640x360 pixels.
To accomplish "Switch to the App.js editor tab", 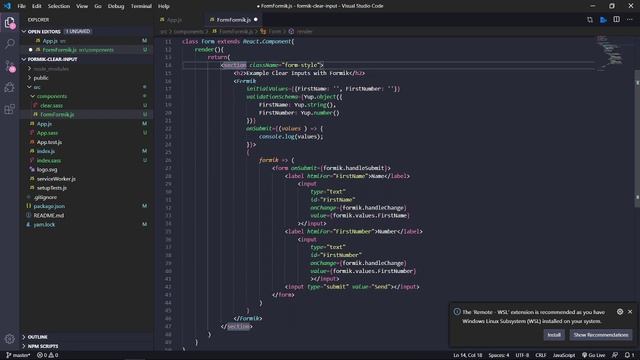I will pos(178,20).
